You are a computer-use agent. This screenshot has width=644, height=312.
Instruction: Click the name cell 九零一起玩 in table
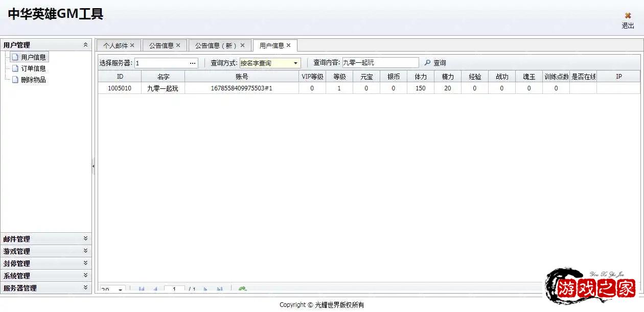[163, 88]
